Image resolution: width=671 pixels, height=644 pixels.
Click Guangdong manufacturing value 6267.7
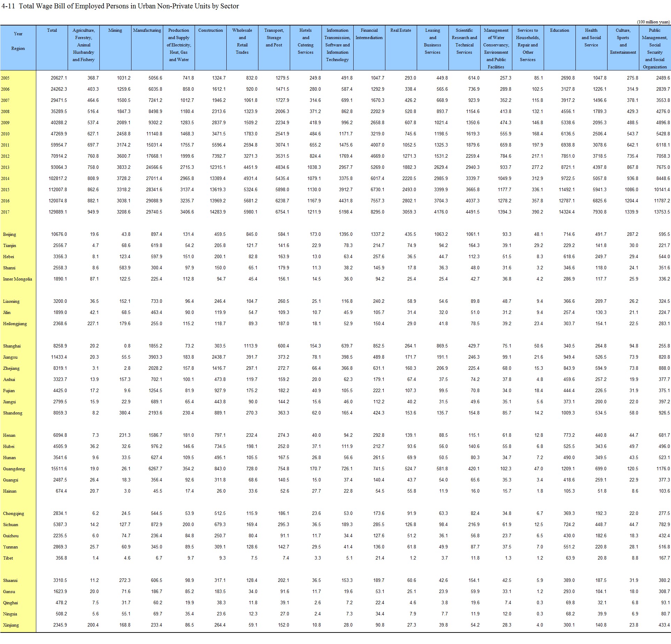pos(155,469)
